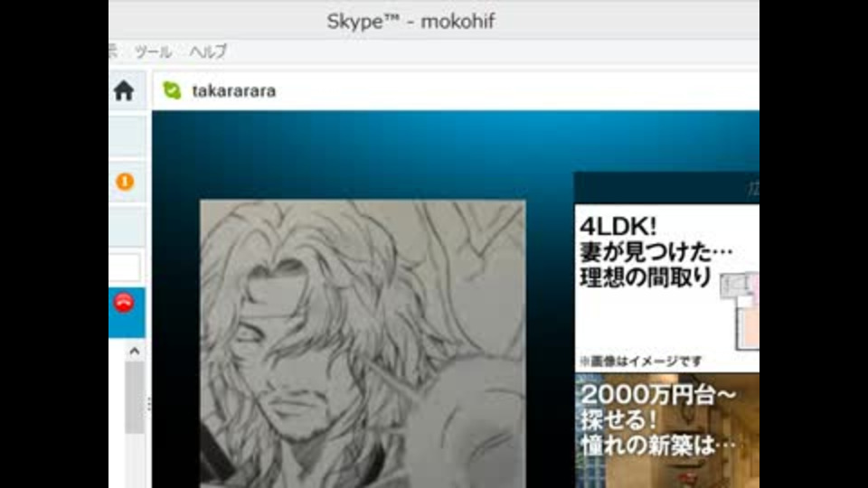
Task: Click takararara's green status icon
Action: click(x=172, y=90)
